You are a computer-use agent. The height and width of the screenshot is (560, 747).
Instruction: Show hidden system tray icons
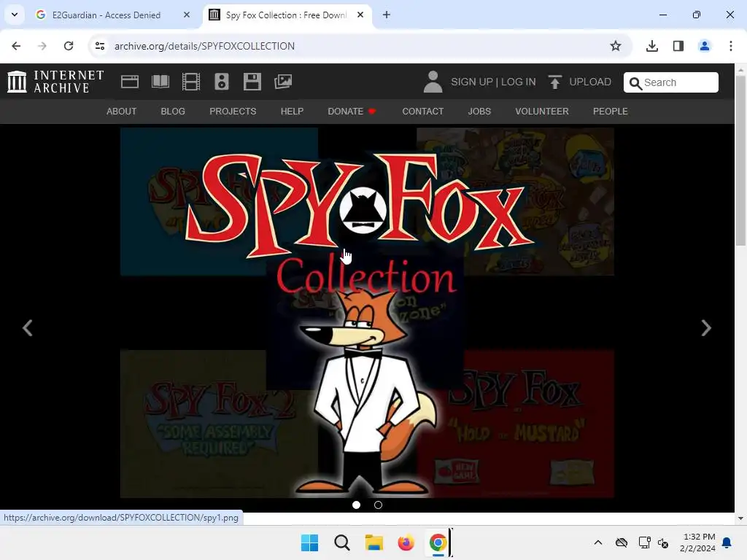[598, 542]
